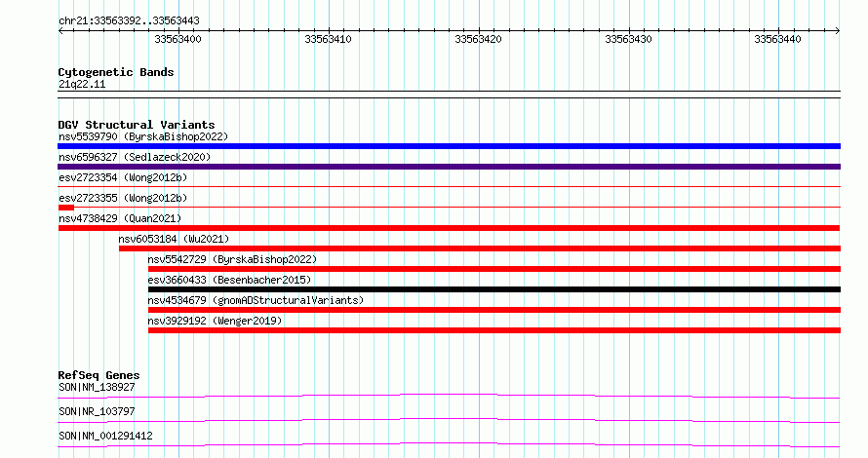Click the SON|NM_001291412 gene label

pyautogui.click(x=105, y=437)
